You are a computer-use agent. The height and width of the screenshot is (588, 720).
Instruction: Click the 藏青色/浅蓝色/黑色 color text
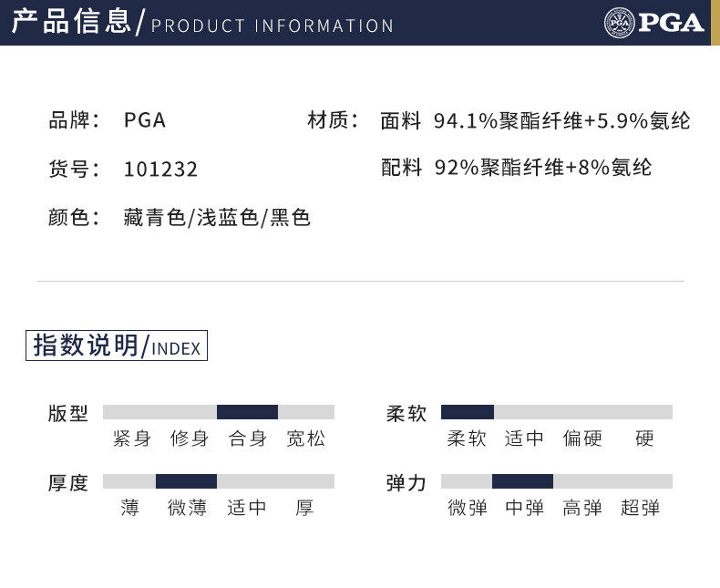[x=217, y=218]
